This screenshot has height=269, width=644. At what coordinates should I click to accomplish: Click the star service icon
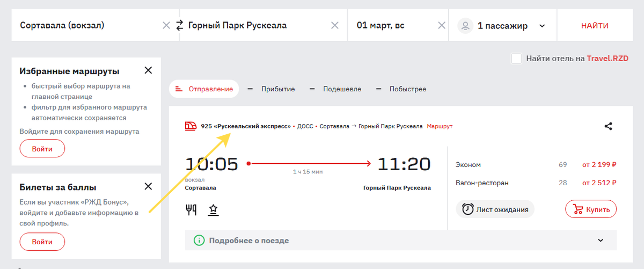click(x=213, y=209)
